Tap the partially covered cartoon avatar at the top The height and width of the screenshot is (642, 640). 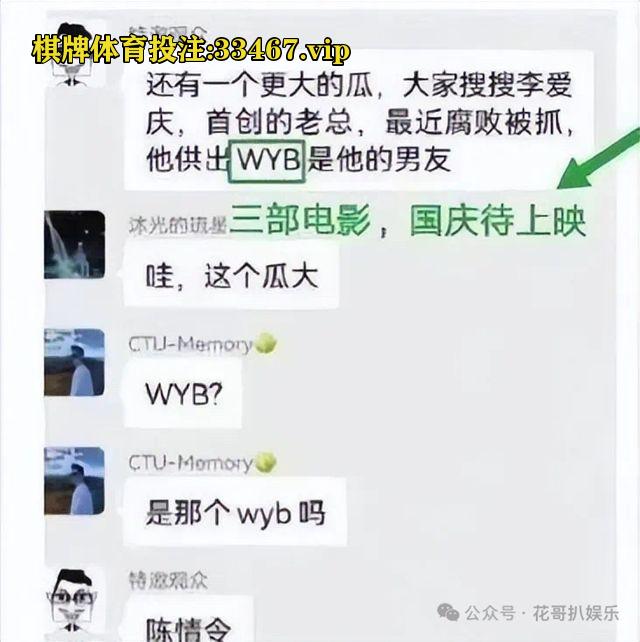[72, 54]
